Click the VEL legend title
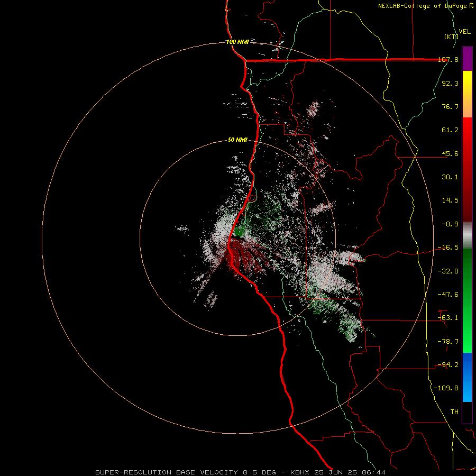Image resolution: width=476 pixels, height=476 pixels. pyautogui.click(x=464, y=32)
